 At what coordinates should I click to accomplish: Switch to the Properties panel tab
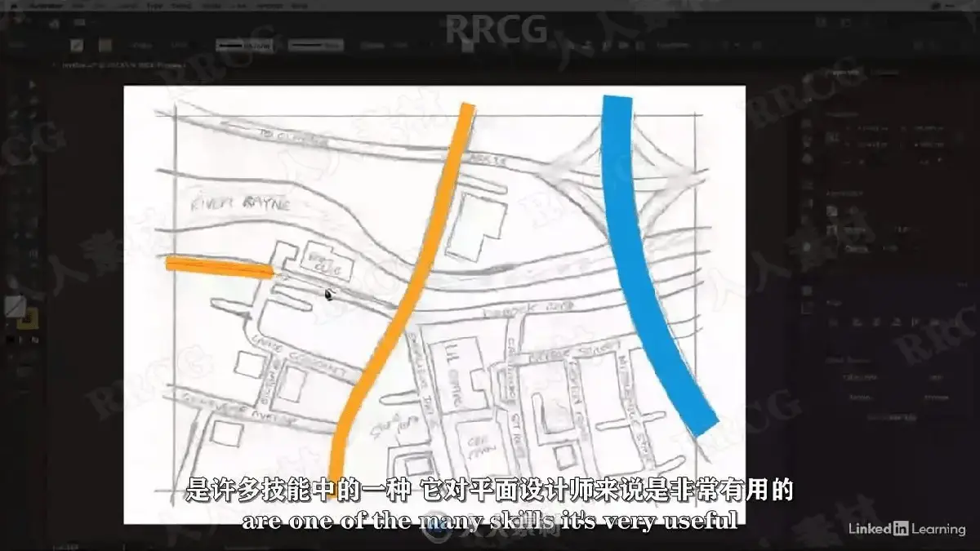(x=841, y=72)
